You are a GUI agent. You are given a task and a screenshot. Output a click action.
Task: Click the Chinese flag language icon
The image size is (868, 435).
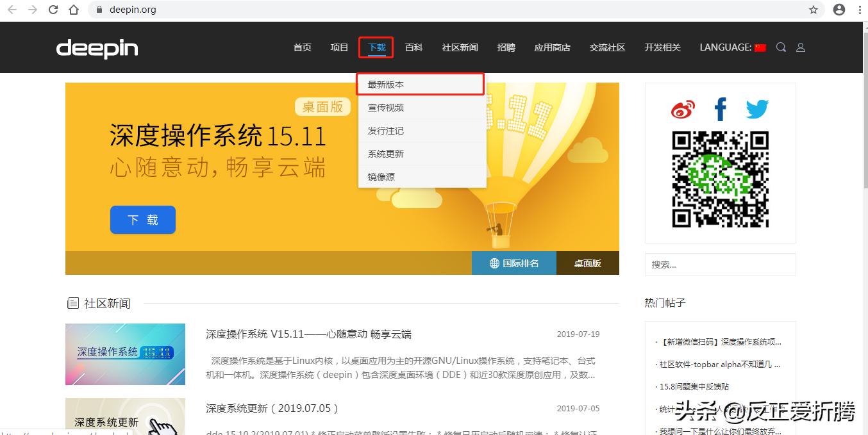click(760, 47)
